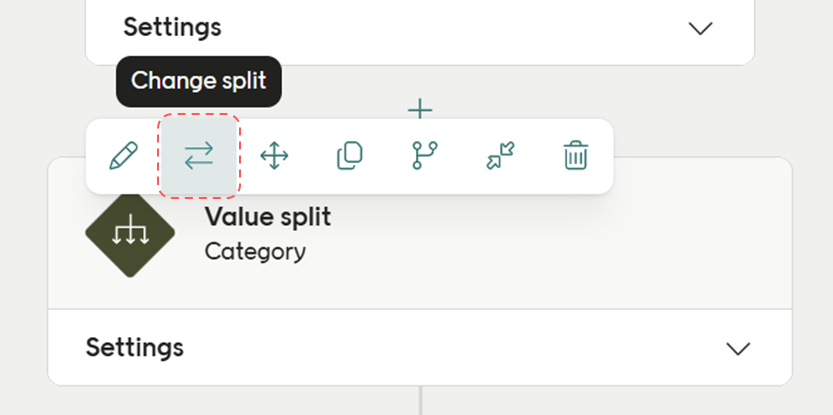Click the connector line below Value split card
Image resolution: width=833 pixels, height=415 pixels.
point(421,400)
